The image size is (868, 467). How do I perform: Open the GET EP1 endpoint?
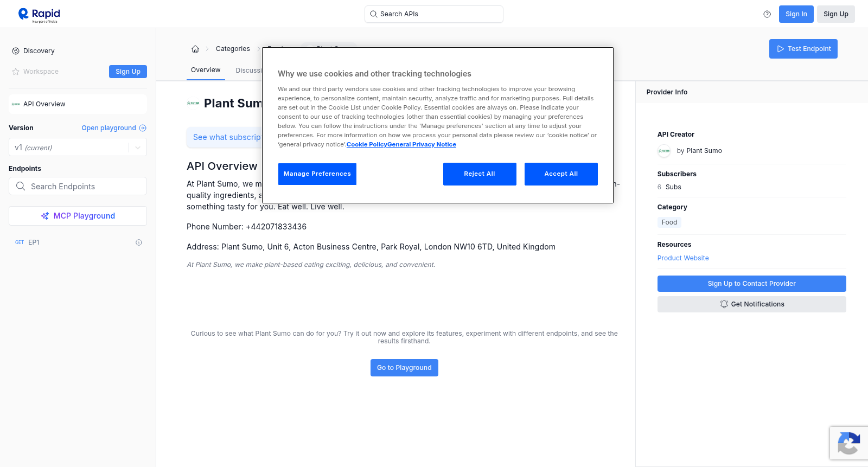coord(78,242)
